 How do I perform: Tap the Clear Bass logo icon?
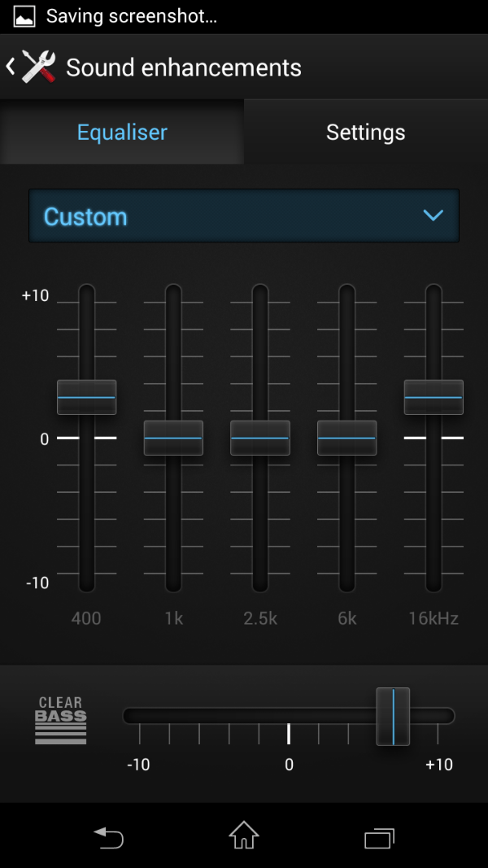[x=60, y=719]
